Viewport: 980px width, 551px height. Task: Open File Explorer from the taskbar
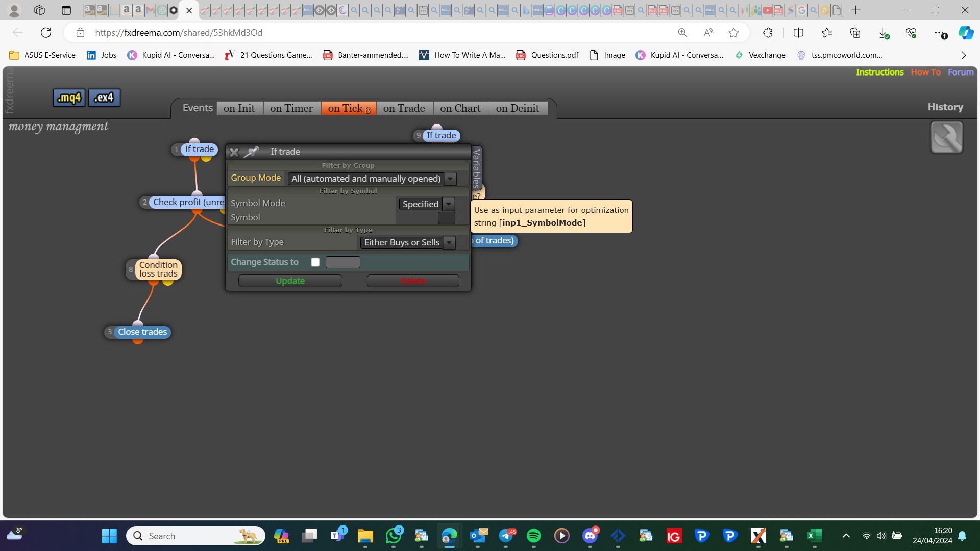click(365, 536)
